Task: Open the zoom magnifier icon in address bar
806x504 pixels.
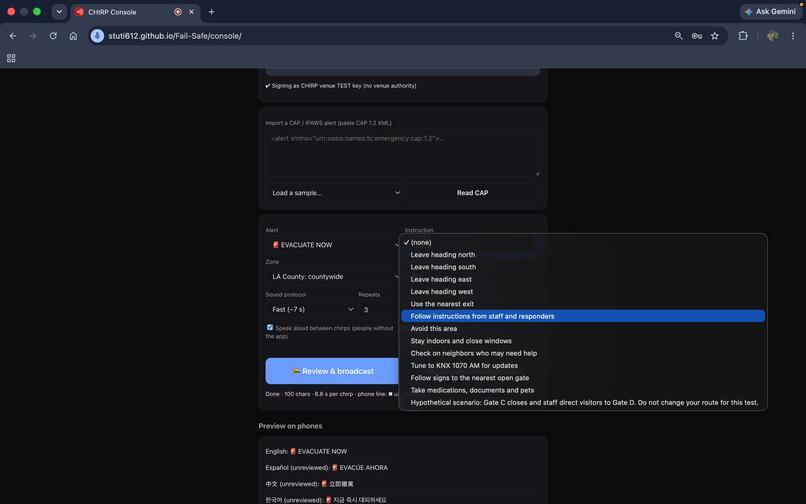Action: point(679,36)
